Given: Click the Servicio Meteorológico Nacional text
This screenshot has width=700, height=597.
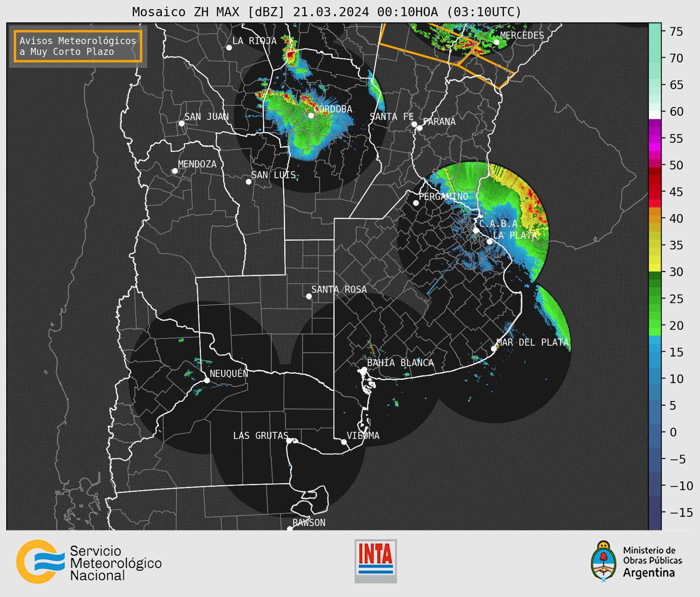Looking at the screenshot, I should coord(116,563).
